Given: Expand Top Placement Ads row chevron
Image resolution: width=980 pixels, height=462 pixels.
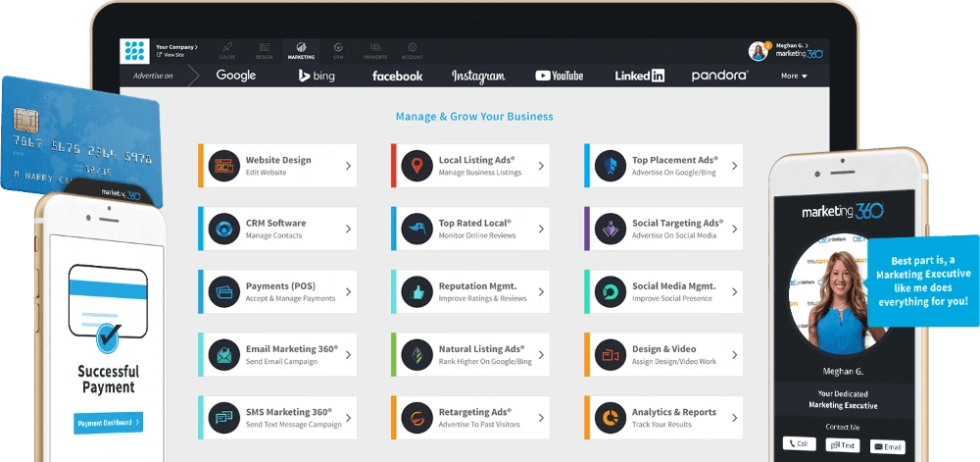Looking at the screenshot, I should coord(734,166).
